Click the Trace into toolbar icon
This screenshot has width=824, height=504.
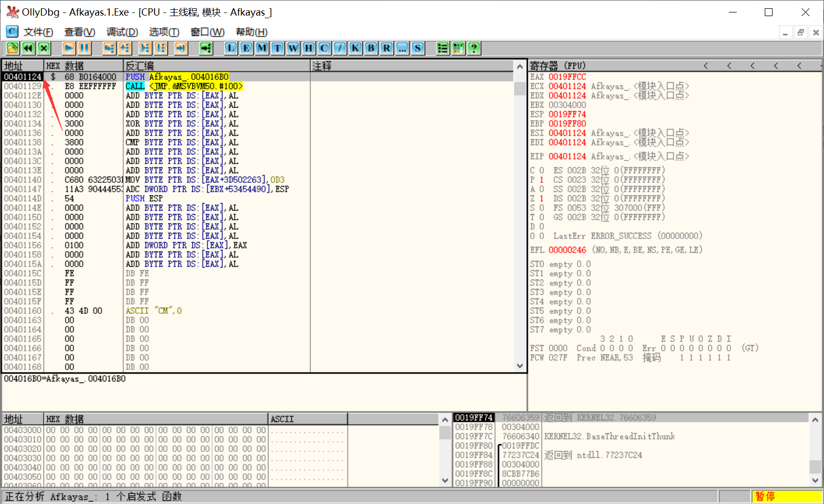click(x=145, y=48)
